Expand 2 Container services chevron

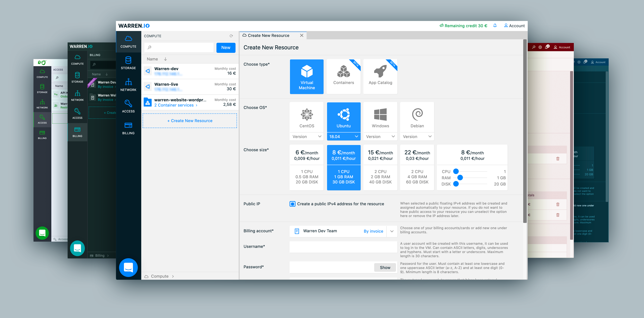click(197, 105)
